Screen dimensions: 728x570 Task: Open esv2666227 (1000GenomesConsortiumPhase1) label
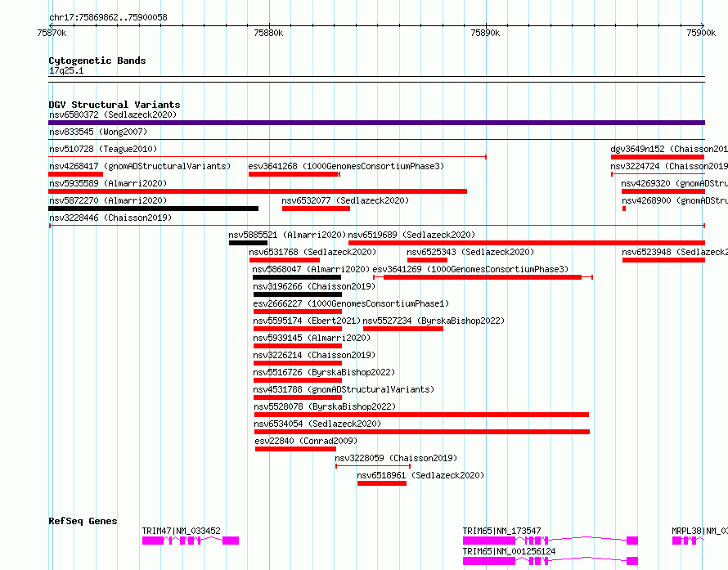tap(351, 303)
